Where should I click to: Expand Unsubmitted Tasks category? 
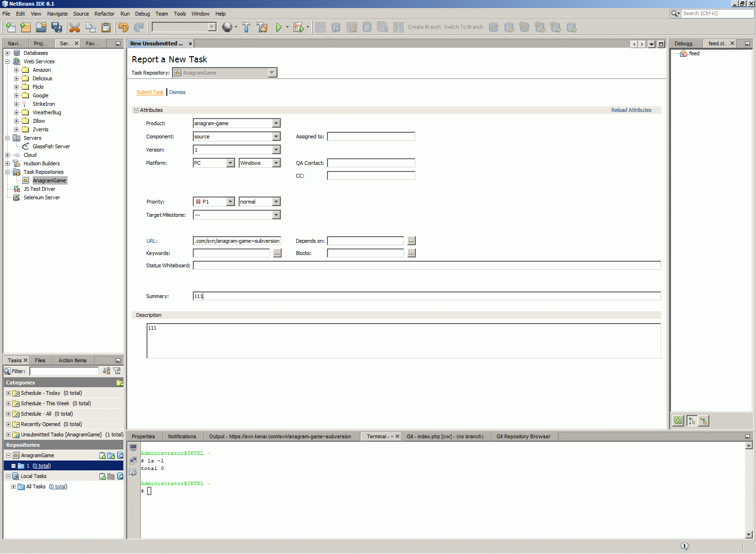[8, 435]
